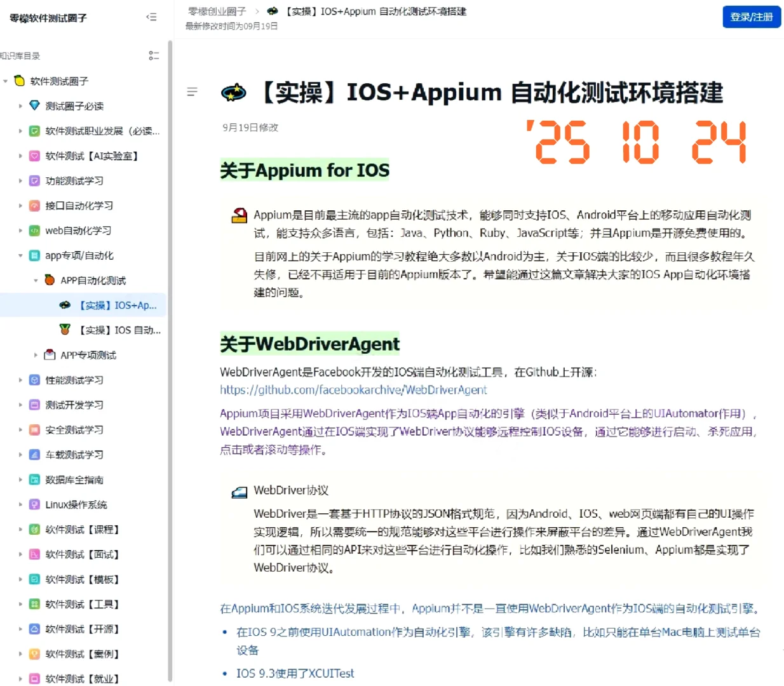Expand the 软件测试【AI实验室】 node
The height and width of the screenshot is (686, 784).
click(20, 156)
